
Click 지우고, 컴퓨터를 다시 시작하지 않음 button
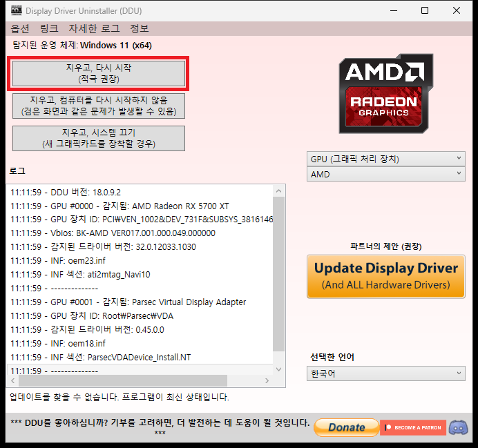(x=99, y=106)
